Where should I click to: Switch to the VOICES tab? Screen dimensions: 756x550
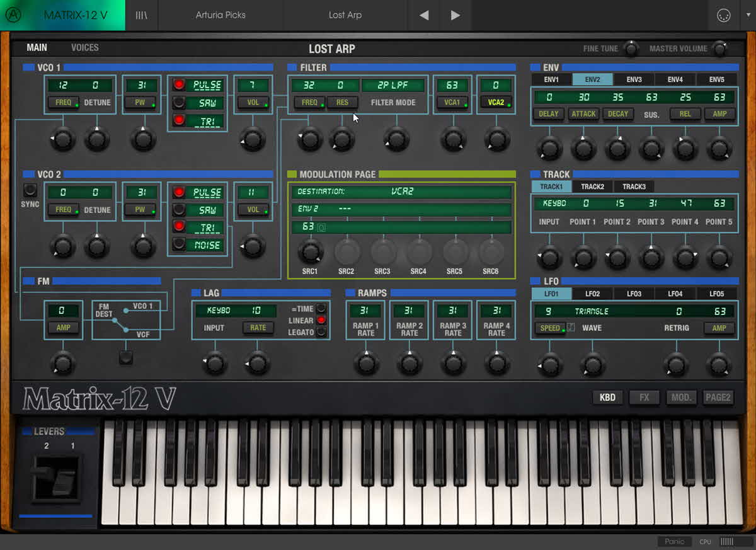pos(84,48)
